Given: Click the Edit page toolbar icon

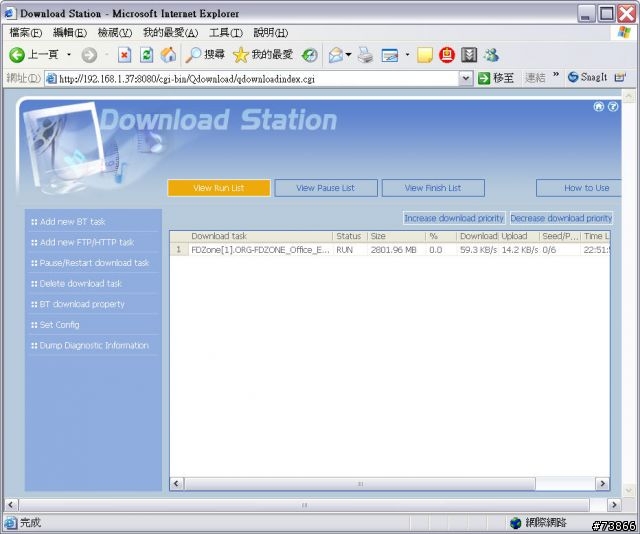Looking at the screenshot, I should [389, 55].
